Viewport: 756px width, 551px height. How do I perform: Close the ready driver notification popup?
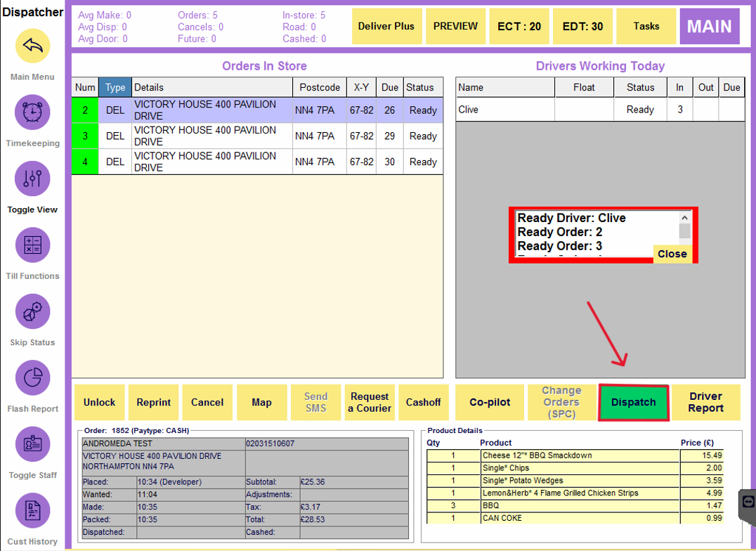(x=672, y=254)
